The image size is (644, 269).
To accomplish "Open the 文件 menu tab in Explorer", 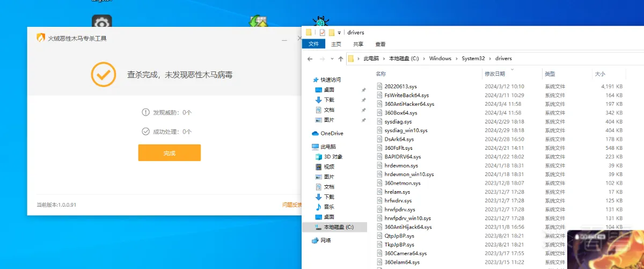I will click(x=313, y=44).
